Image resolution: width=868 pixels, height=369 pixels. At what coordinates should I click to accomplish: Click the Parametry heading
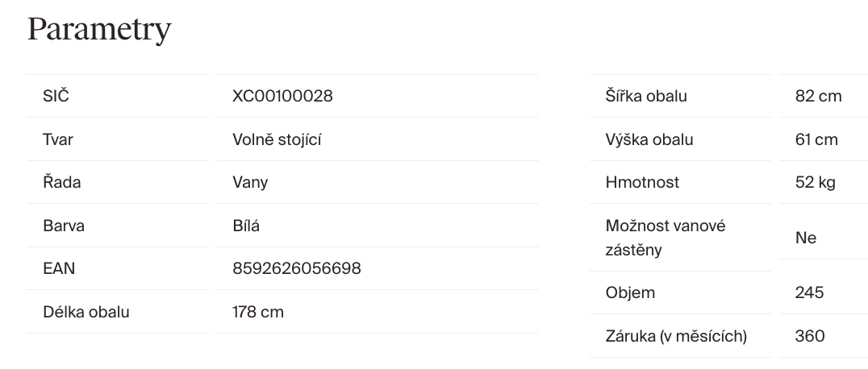[99, 30]
